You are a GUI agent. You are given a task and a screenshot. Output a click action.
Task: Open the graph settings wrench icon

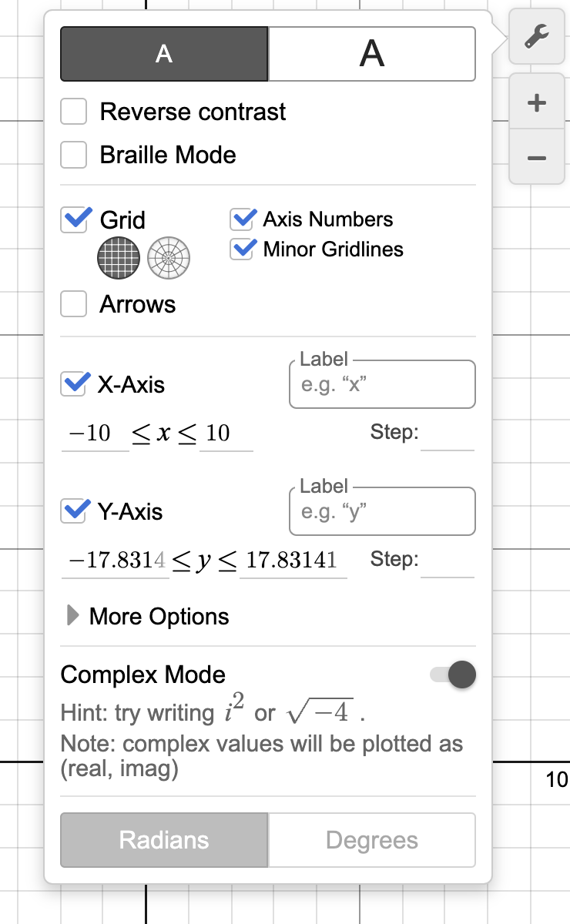(x=536, y=37)
